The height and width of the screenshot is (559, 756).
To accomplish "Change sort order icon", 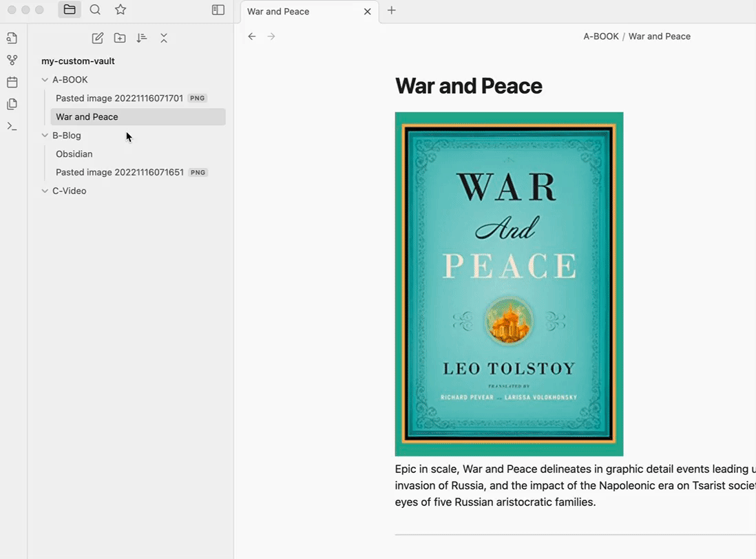I will [141, 38].
